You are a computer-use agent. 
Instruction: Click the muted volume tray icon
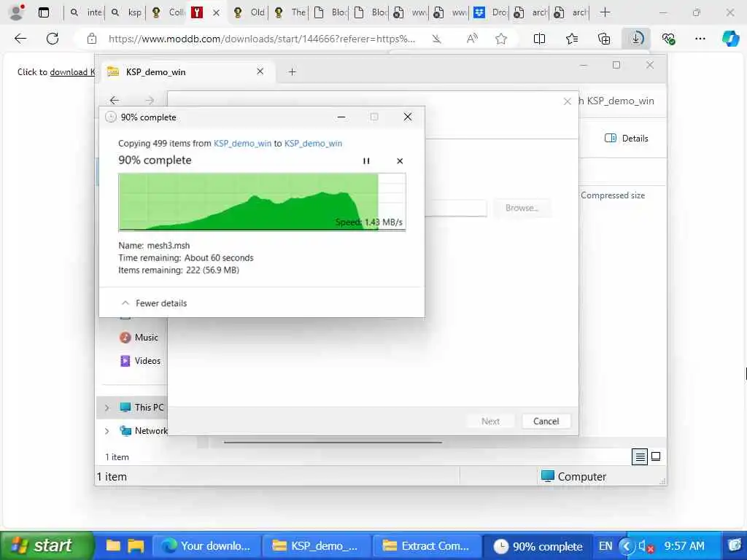(645, 546)
